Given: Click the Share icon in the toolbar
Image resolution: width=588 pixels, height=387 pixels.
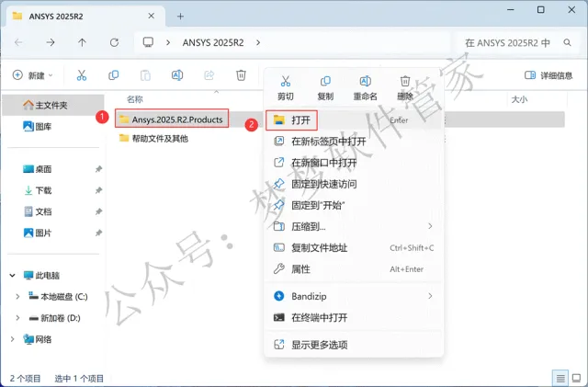Looking at the screenshot, I should tap(209, 75).
